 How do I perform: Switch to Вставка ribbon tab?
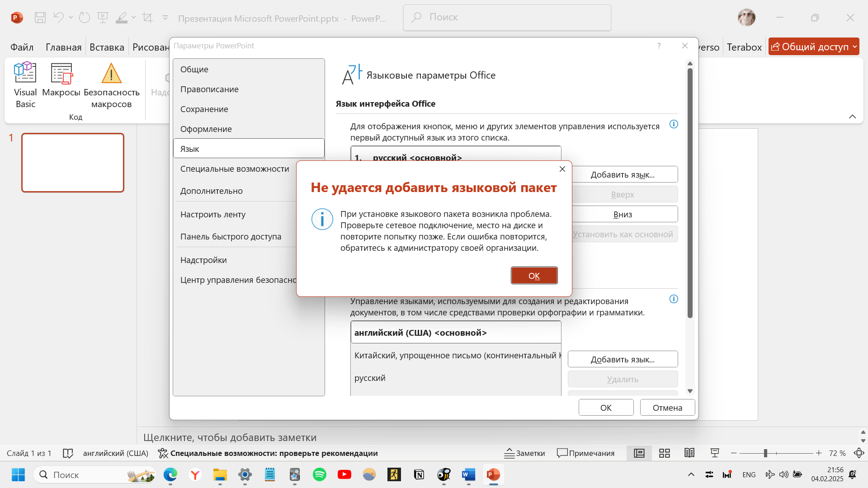(107, 47)
